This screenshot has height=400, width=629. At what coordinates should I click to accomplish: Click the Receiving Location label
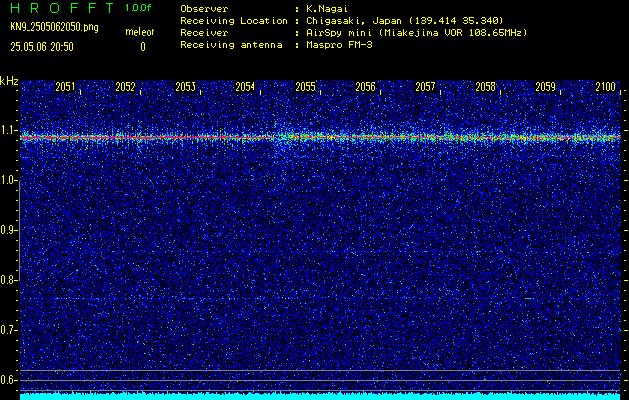tap(234, 20)
